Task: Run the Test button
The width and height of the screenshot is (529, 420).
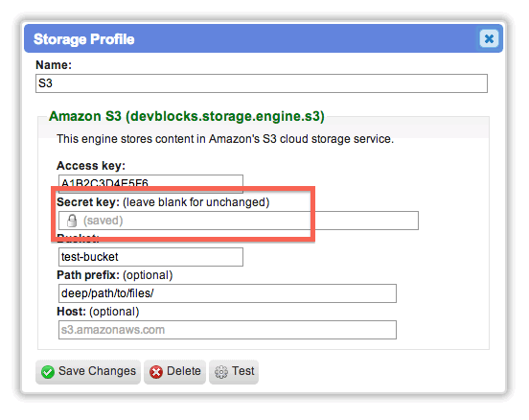Action: pyautogui.click(x=234, y=372)
